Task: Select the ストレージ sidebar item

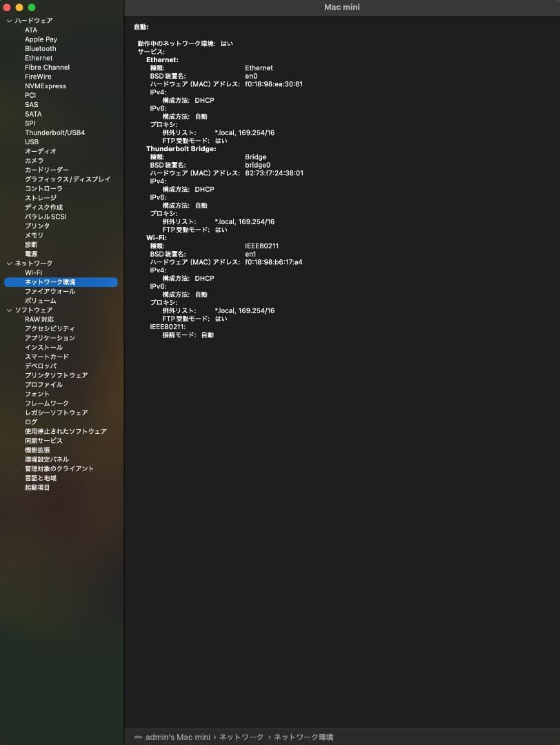Action: (x=41, y=198)
